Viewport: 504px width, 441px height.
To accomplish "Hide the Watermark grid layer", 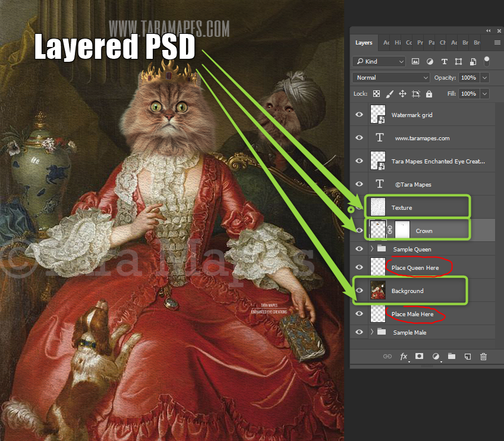I will tap(359, 115).
